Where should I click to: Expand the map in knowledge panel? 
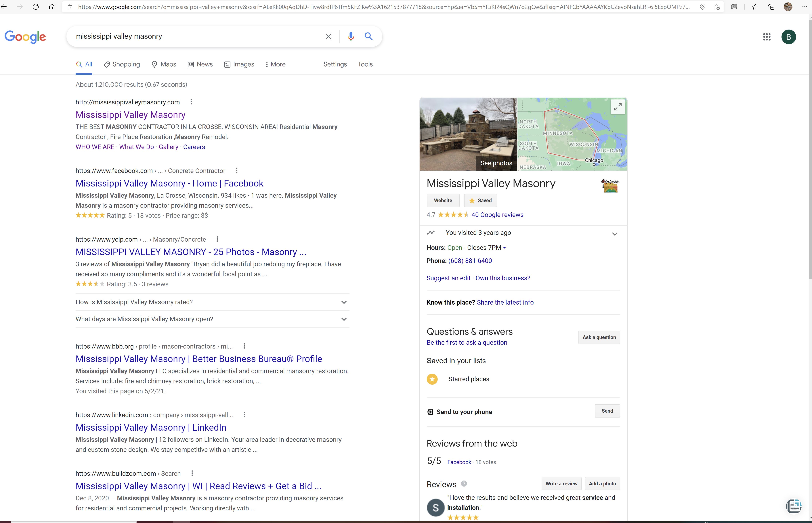pos(618,107)
